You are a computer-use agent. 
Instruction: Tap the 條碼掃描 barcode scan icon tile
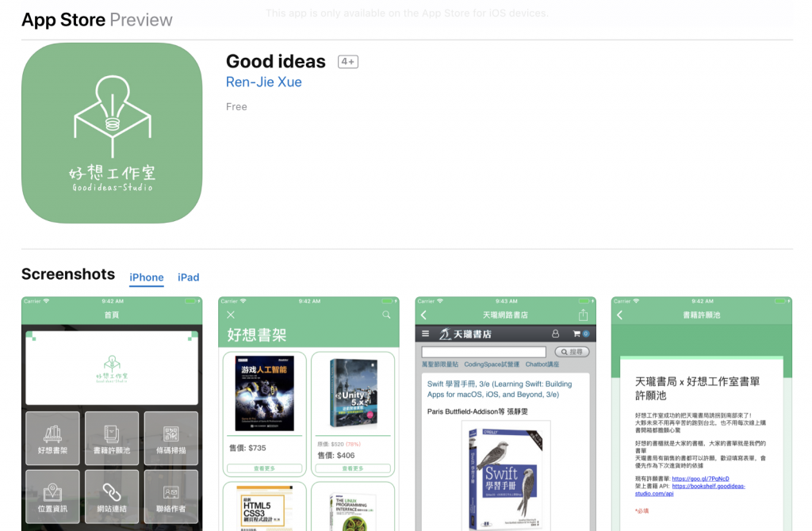tap(171, 438)
